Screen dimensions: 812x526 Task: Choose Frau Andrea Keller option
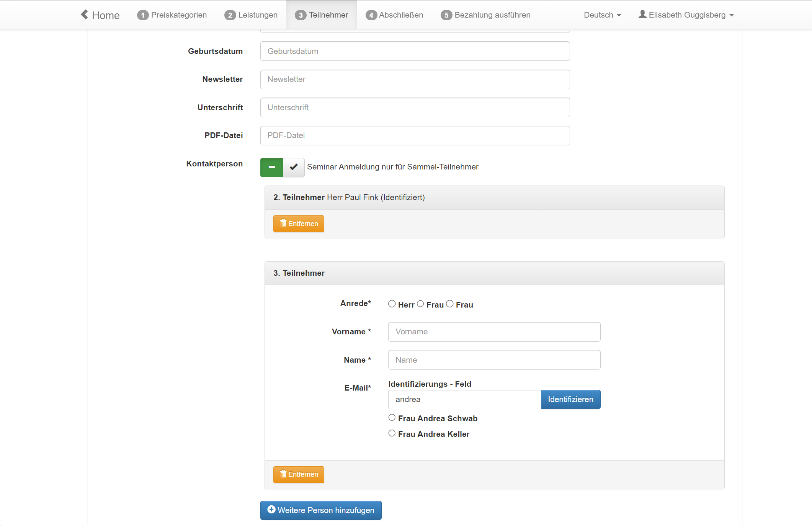(x=392, y=433)
